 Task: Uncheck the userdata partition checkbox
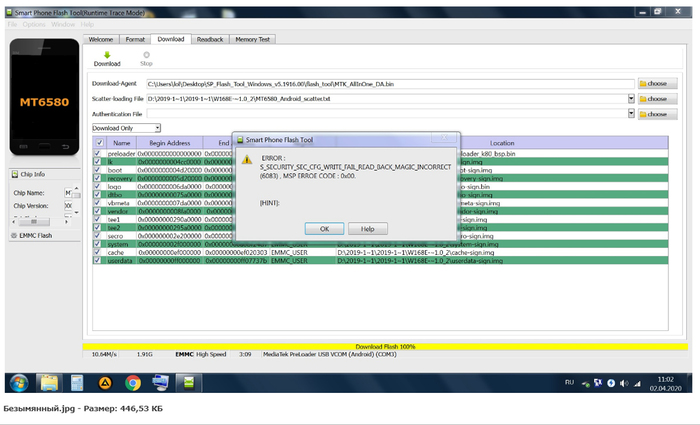[x=97, y=260]
